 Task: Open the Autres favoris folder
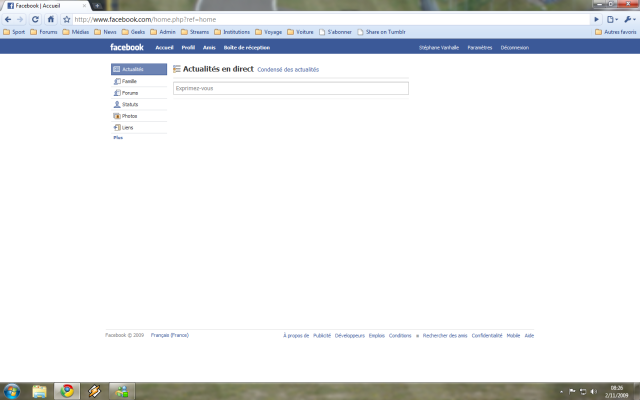(x=616, y=32)
